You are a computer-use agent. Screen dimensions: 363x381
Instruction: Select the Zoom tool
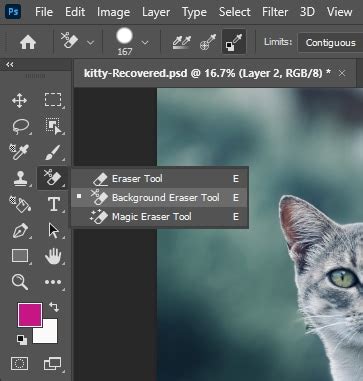click(19, 282)
